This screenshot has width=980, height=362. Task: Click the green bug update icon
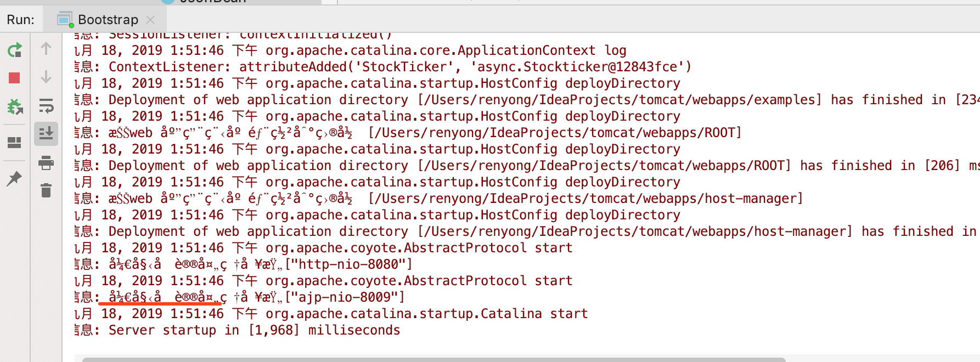[x=15, y=106]
